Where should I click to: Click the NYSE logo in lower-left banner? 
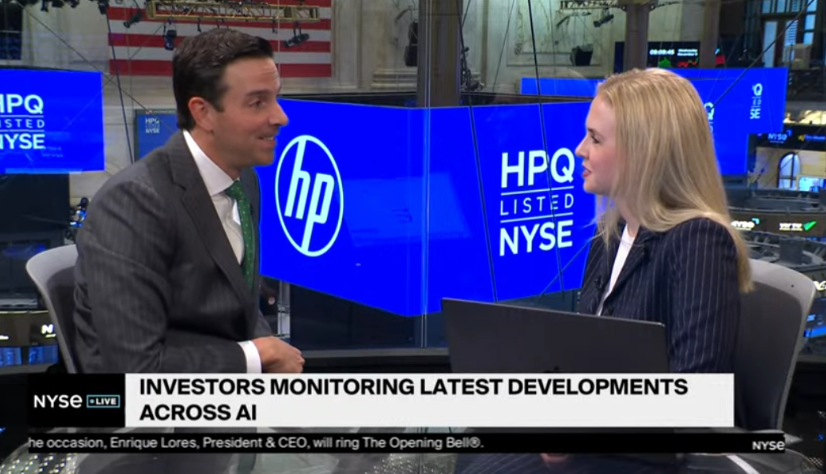point(56,401)
